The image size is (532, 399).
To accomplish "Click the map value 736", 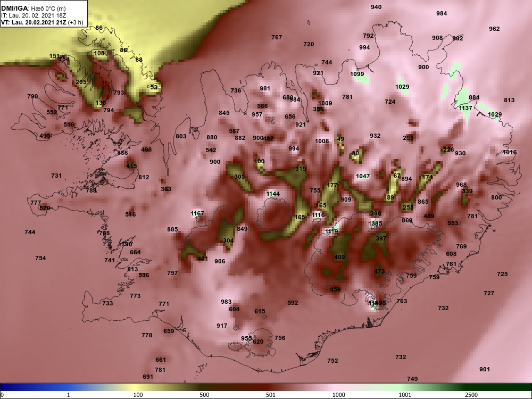I will click(x=236, y=90).
